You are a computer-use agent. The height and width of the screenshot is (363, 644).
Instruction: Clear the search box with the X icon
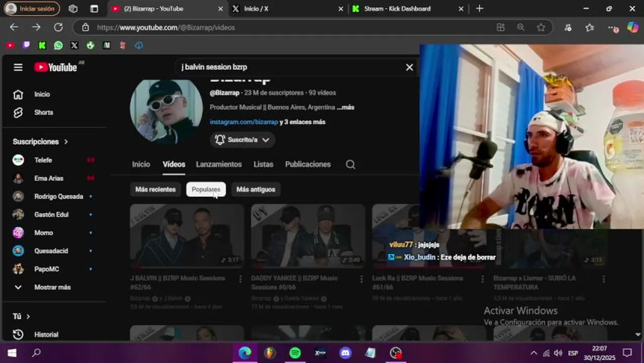coord(410,67)
